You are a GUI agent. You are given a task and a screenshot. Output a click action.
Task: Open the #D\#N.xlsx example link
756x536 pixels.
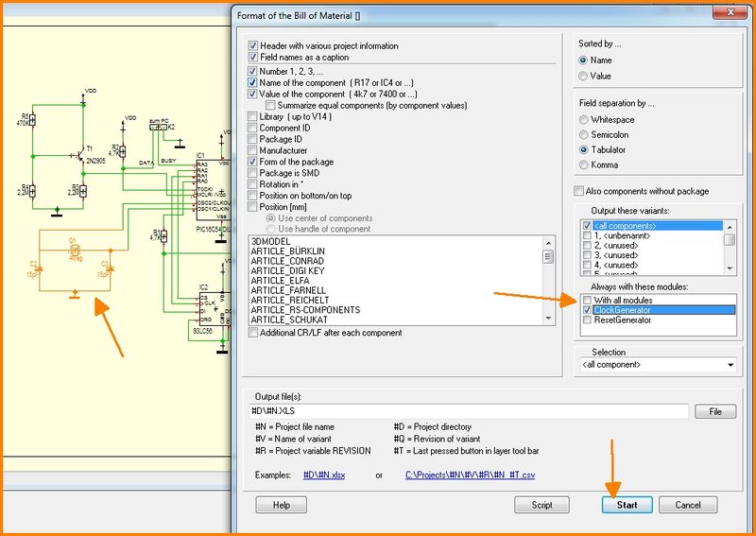(x=323, y=475)
